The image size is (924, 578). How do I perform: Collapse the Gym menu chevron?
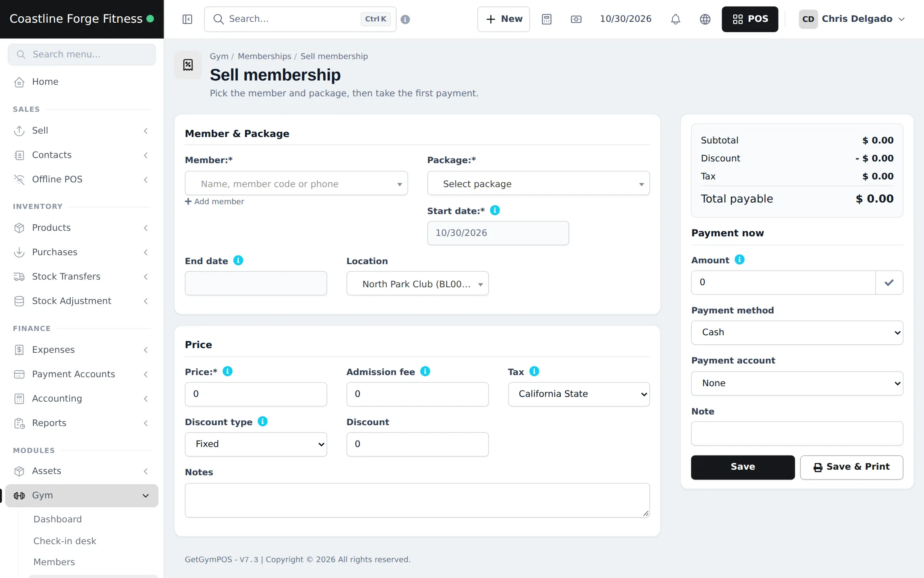[x=145, y=496]
